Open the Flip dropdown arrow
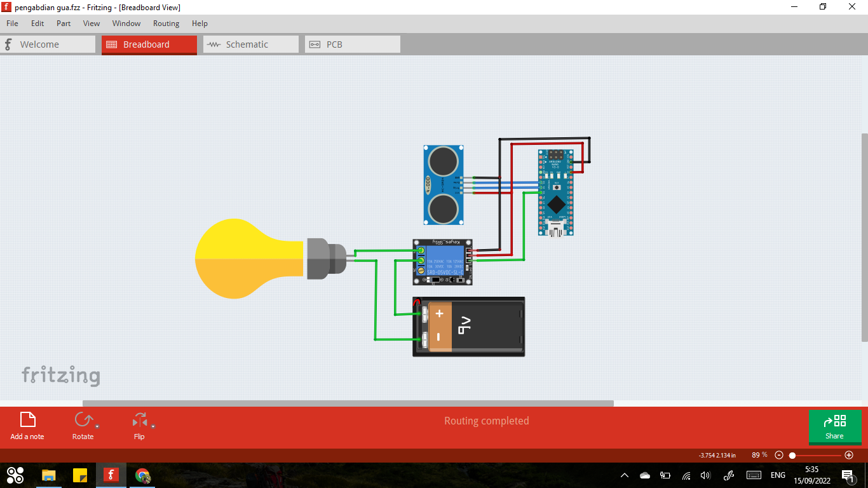This screenshot has width=868, height=488. pos(153,426)
